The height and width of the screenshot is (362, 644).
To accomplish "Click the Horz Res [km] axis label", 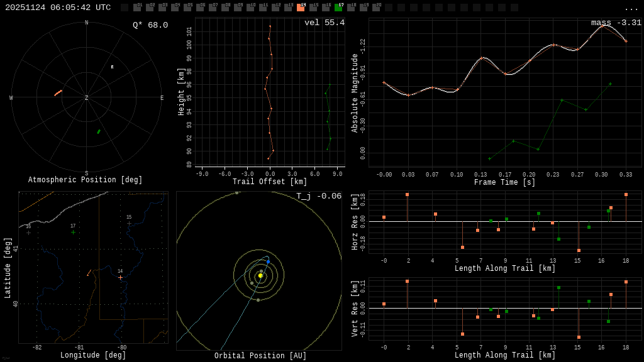I will pos(355,222).
